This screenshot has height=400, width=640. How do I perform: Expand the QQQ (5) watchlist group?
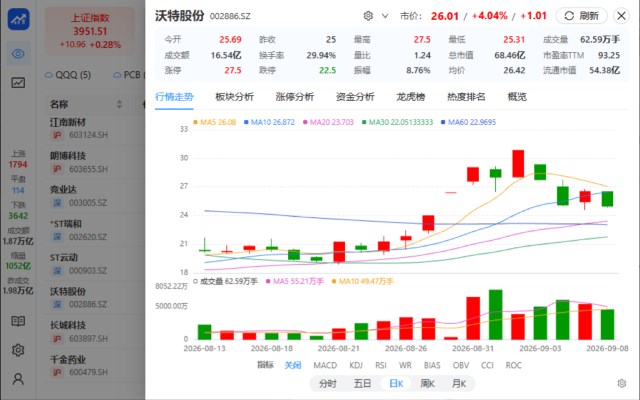68,75
